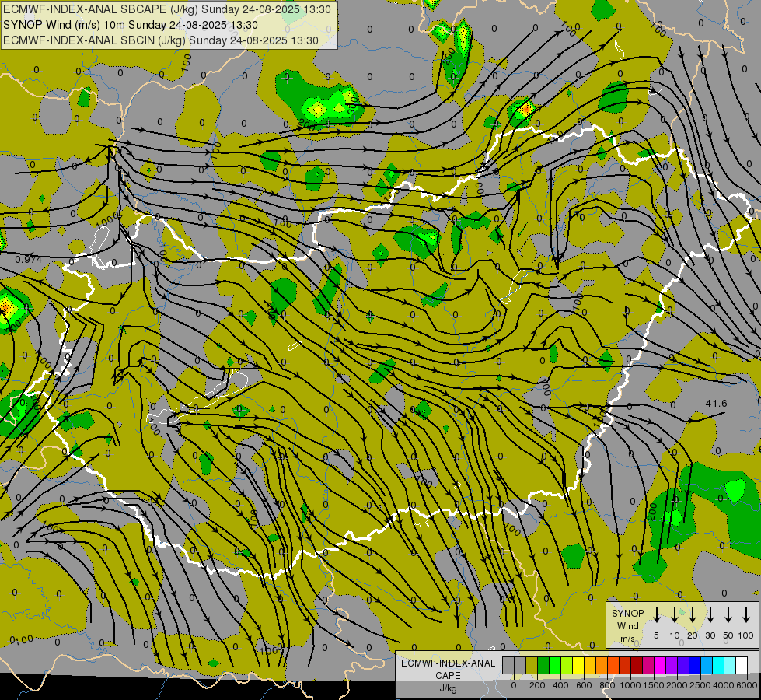Image resolution: width=761 pixels, height=700 pixels.
Task: Select the white swatch at legend end
Action: pyautogui.click(x=742, y=665)
